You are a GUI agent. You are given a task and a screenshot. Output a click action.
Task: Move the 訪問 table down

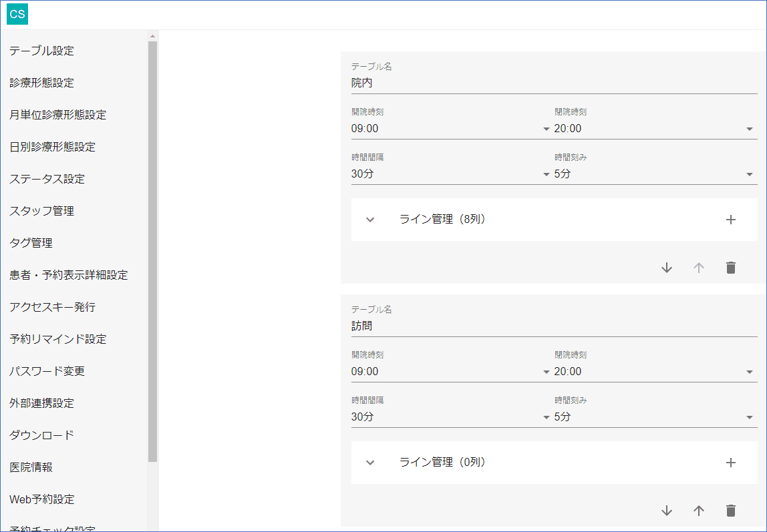pyautogui.click(x=666, y=511)
